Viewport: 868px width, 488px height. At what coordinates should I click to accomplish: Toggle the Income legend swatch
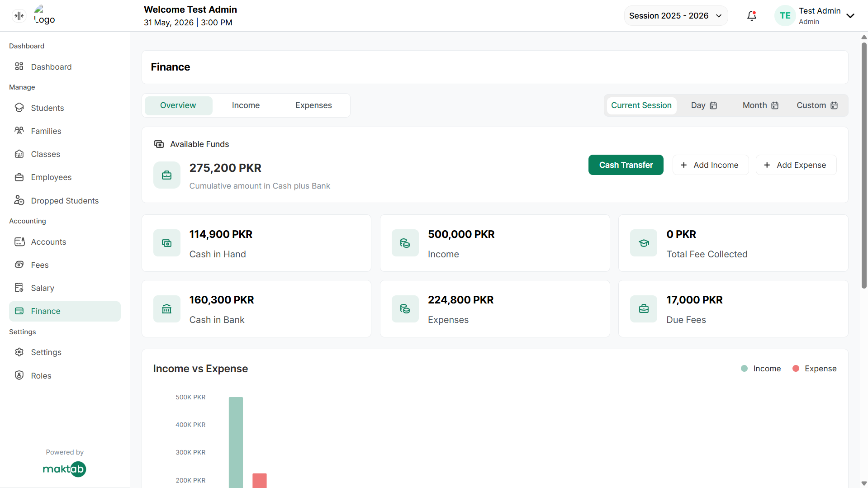tap(744, 369)
